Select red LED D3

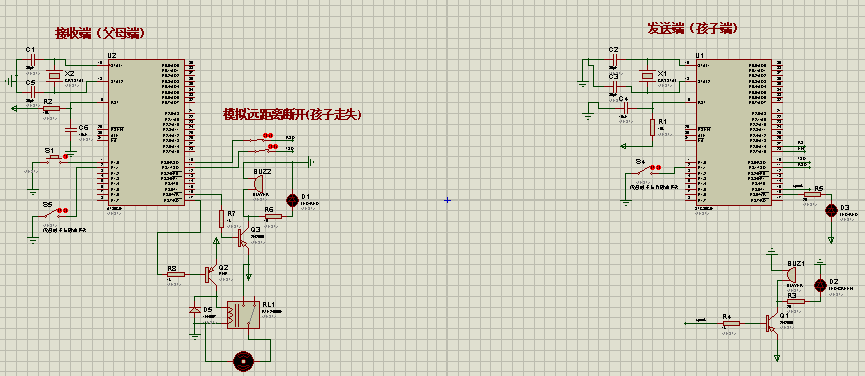click(x=831, y=210)
